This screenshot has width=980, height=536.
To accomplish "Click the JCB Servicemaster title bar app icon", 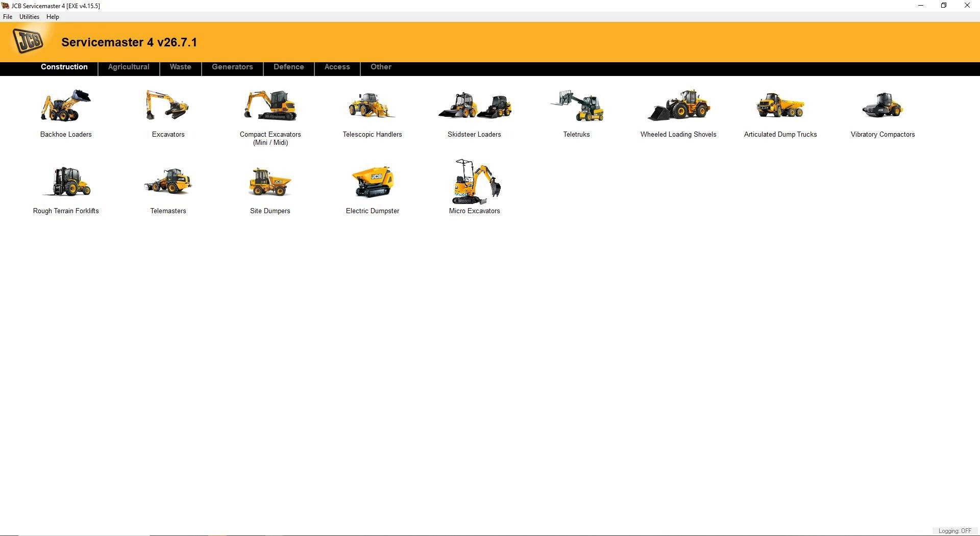I will (6, 6).
